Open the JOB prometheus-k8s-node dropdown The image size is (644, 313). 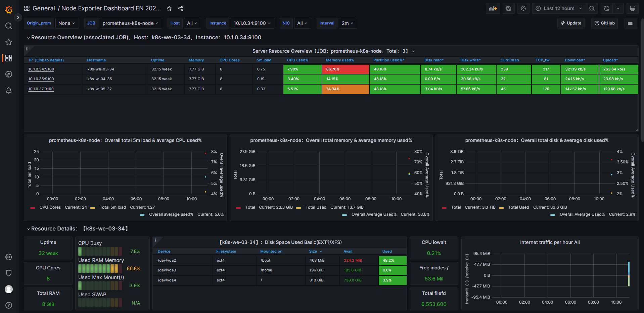pyautogui.click(x=131, y=23)
